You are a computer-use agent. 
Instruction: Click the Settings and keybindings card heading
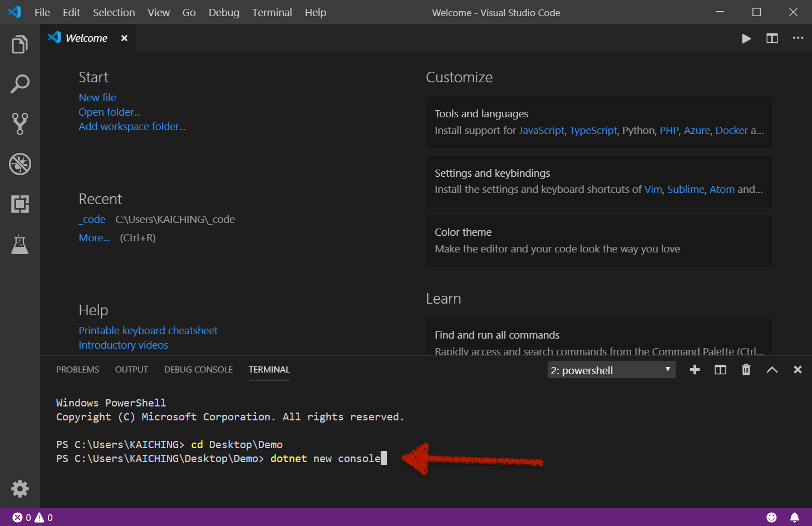493,173
